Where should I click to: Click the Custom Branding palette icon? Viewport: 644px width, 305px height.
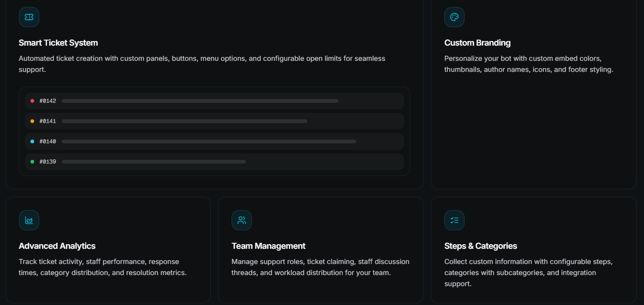coord(454,17)
